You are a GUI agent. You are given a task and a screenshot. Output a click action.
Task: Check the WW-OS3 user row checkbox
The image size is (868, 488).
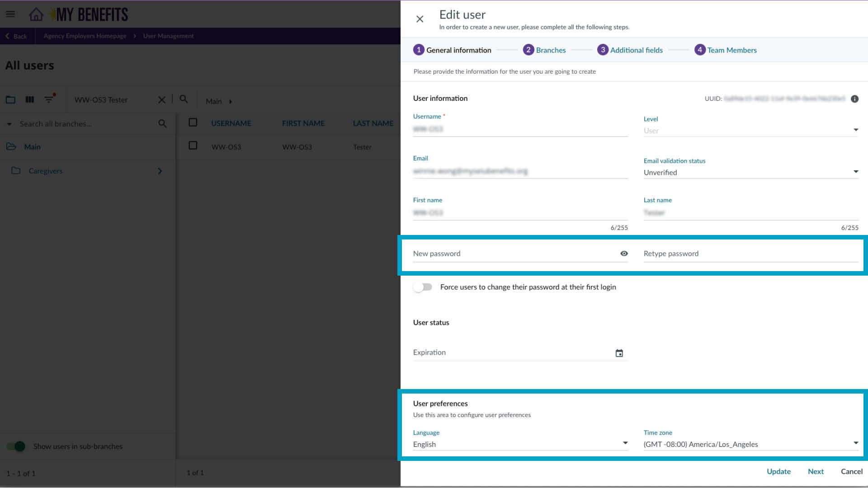click(x=193, y=145)
